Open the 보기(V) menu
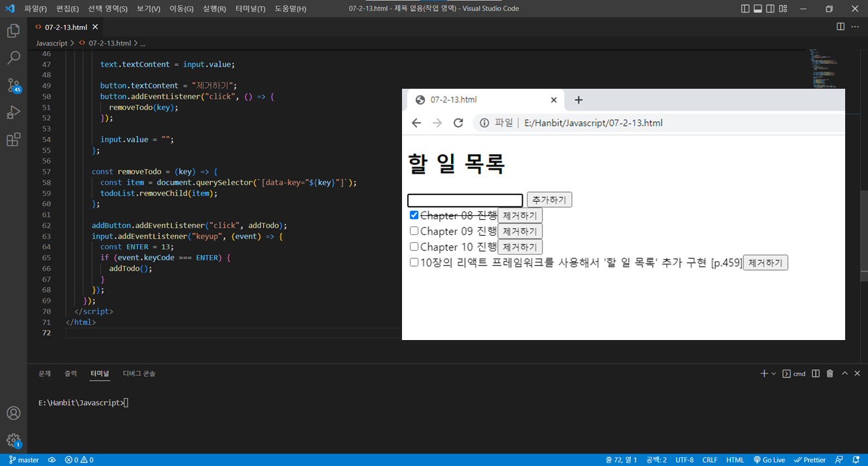This screenshot has width=868, height=466. pyautogui.click(x=149, y=8)
